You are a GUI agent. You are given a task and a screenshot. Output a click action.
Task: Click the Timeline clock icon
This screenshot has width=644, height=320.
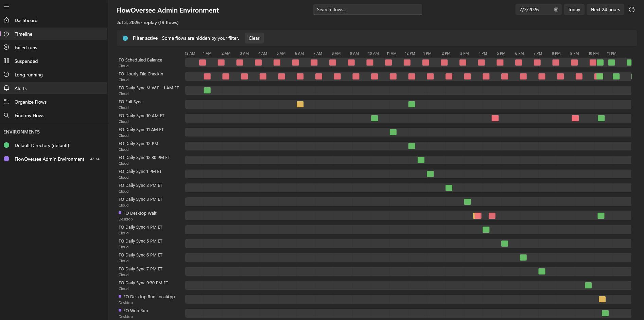(x=6, y=34)
